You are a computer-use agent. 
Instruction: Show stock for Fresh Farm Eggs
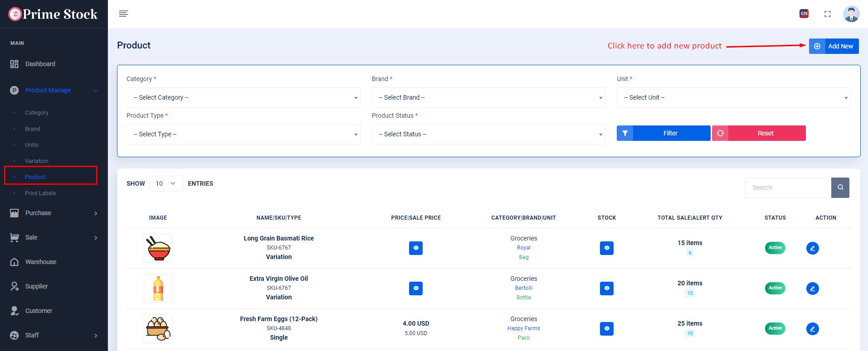point(606,329)
